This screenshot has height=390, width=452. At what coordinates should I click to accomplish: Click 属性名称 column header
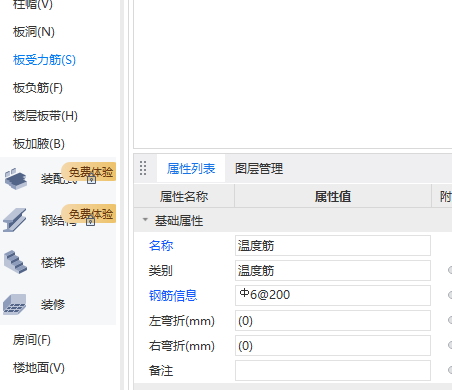point(184,196)
